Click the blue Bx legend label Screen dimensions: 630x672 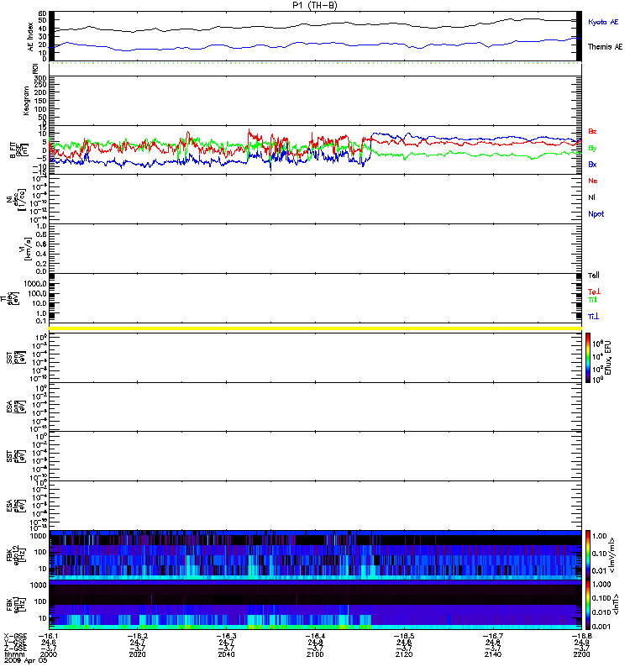pos(592,164)
